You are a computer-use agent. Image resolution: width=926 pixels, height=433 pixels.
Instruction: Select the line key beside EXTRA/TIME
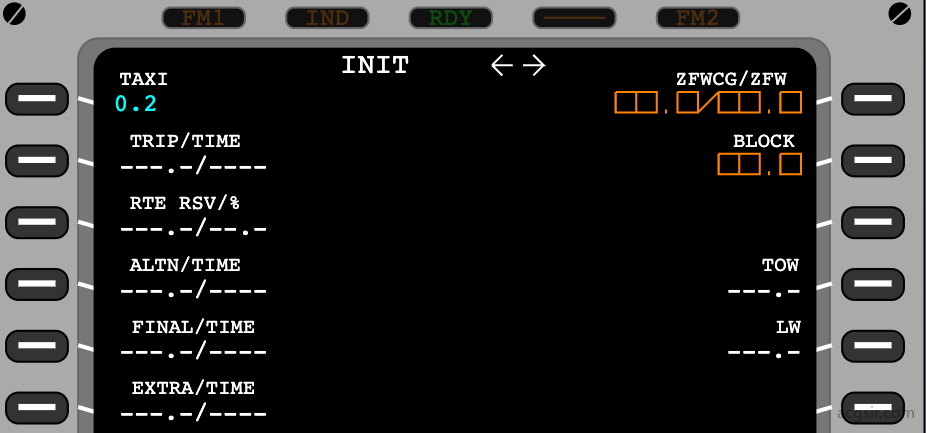(x=37, y=408)
